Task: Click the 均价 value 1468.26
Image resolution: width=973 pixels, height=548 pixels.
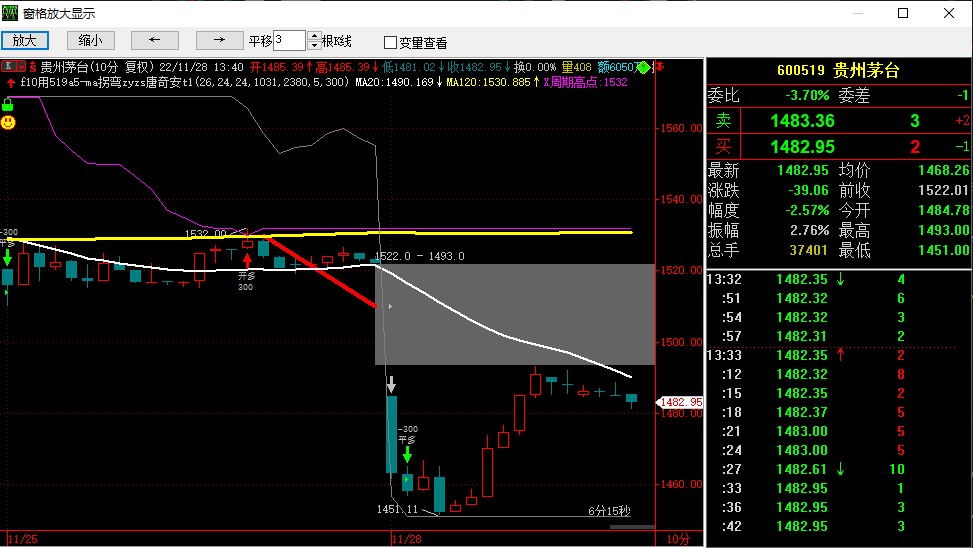Action: 943,170
